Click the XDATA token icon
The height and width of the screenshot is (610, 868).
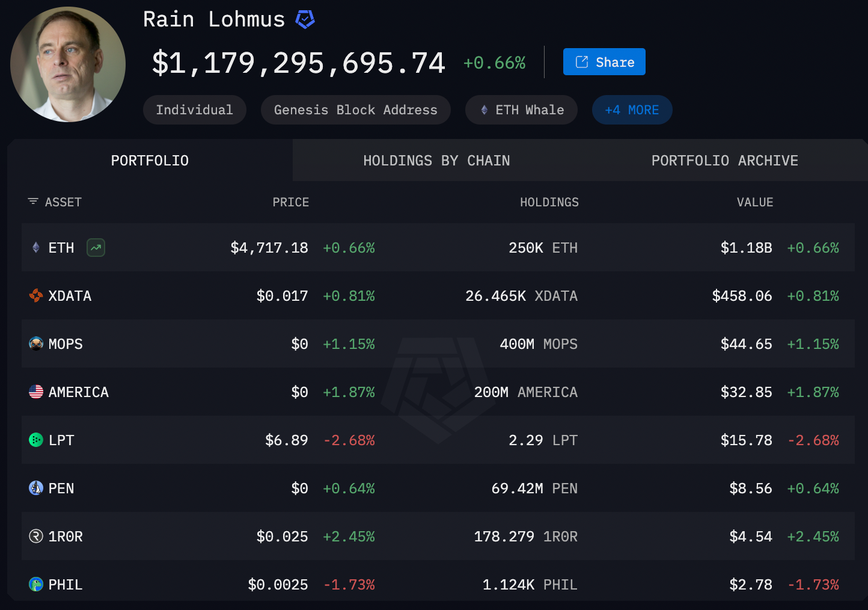coord(36,295)
